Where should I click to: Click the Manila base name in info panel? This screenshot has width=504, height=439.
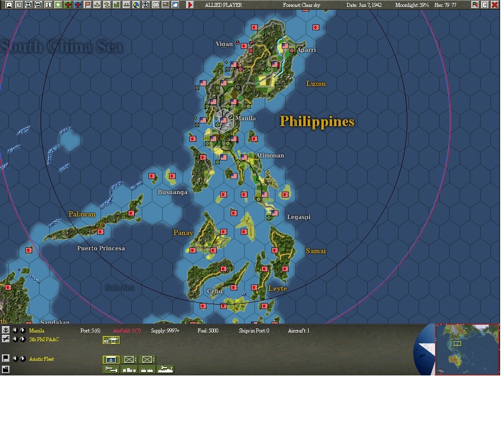click(x=37, y=330)
